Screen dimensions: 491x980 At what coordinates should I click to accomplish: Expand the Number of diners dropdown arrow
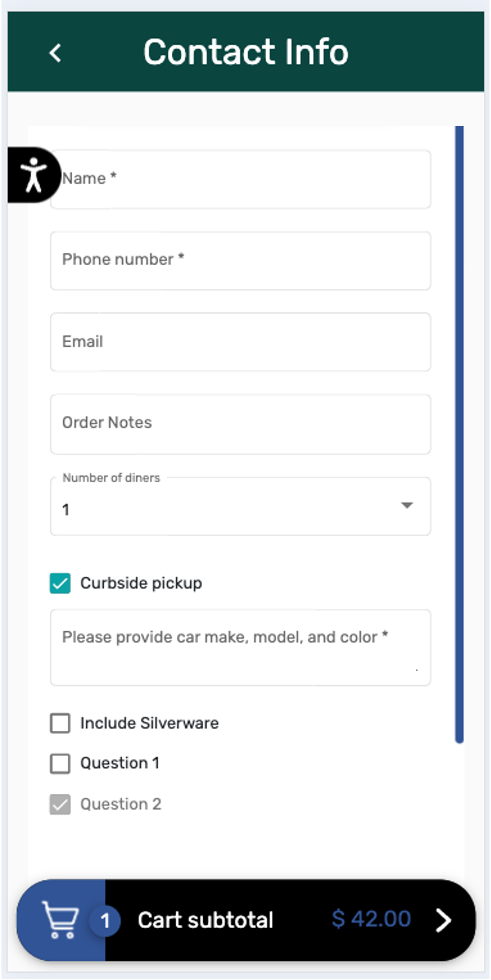coord(407,505)
